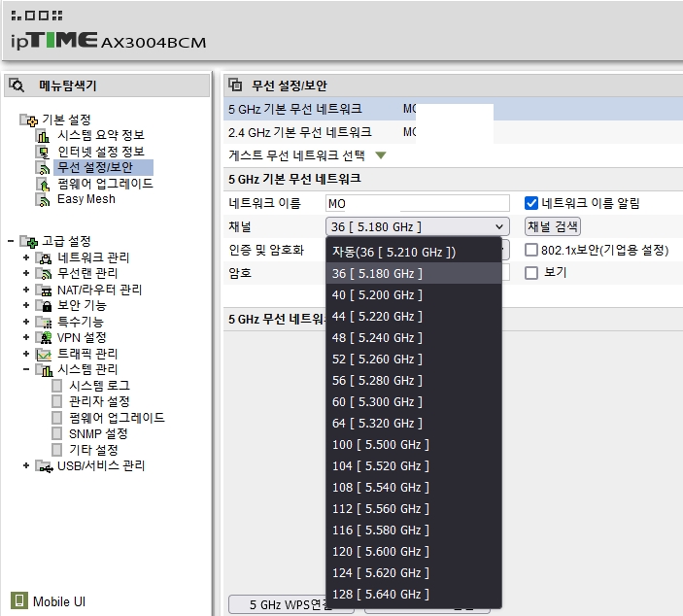Viewport: 683px width, 616px height.
Task: Click the 채널 검색 button
Action: coord(552,226)
